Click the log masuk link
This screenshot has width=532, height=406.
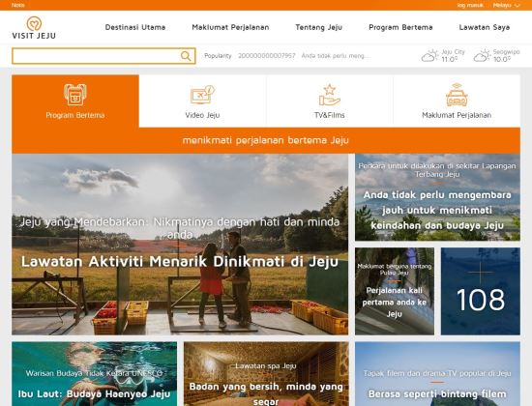coord(470,5)
